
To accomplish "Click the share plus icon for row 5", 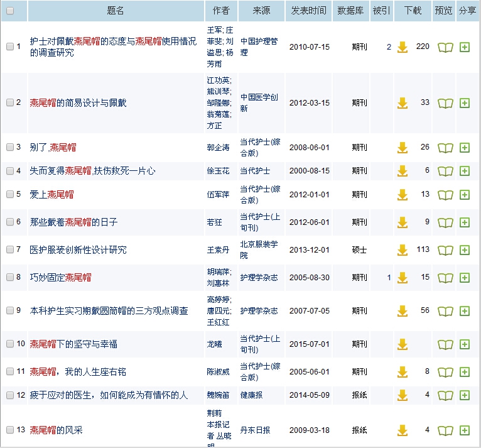I will (465, 195).
